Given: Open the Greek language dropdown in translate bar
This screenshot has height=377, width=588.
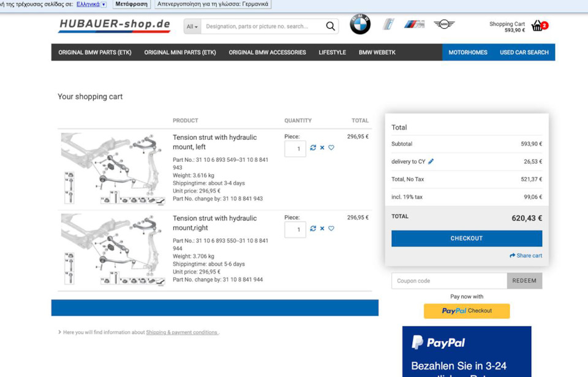Looking at the screenshot, I should click(91, 4).
